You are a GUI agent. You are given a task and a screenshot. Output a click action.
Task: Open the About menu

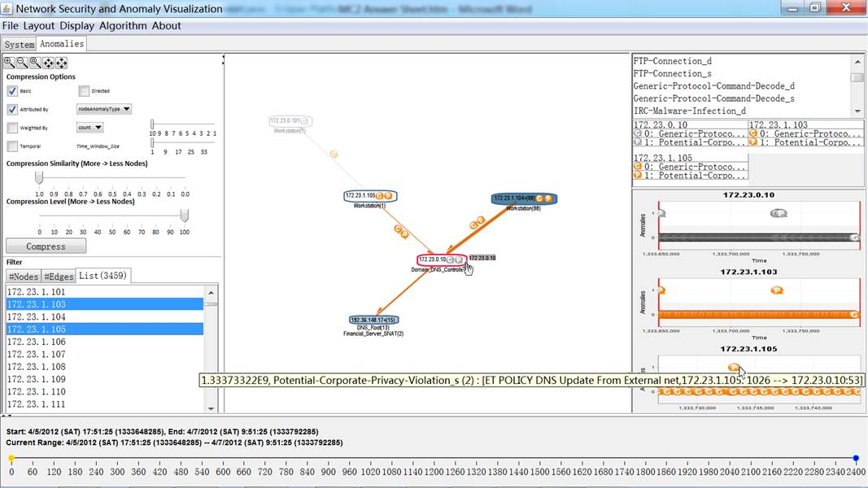pos(166,25)
